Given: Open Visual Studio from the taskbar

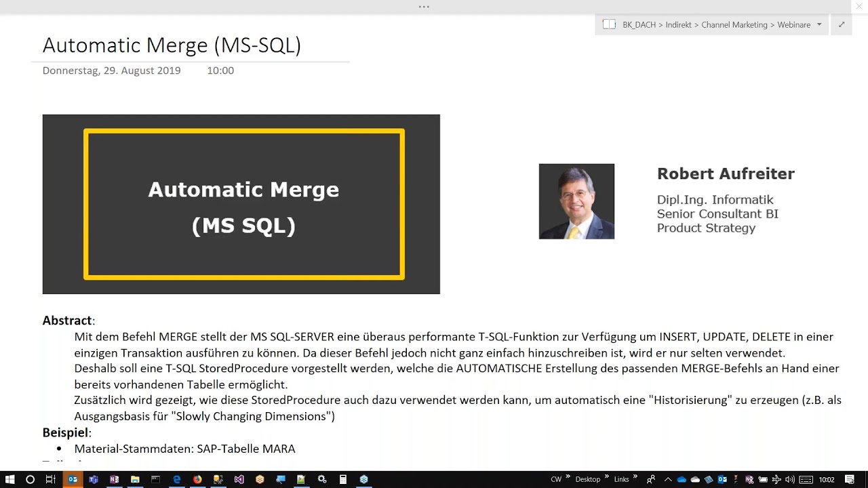Looking at the screenshot, I should point(239,479).
